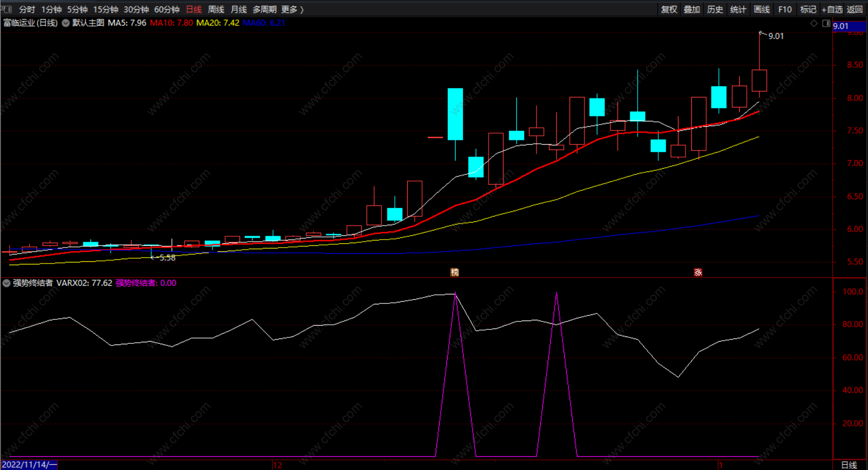Click the second magenta indicator spike peak

(557, 293)
